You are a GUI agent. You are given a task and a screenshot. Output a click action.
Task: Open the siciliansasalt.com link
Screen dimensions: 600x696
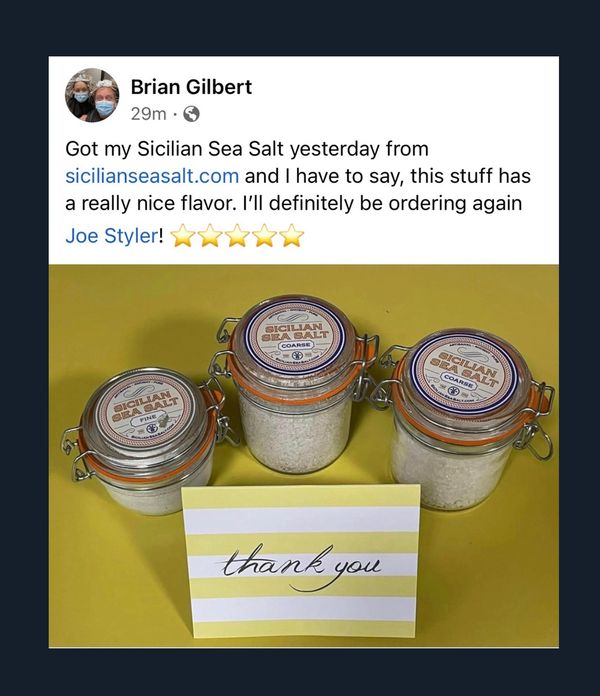(152, 176)
